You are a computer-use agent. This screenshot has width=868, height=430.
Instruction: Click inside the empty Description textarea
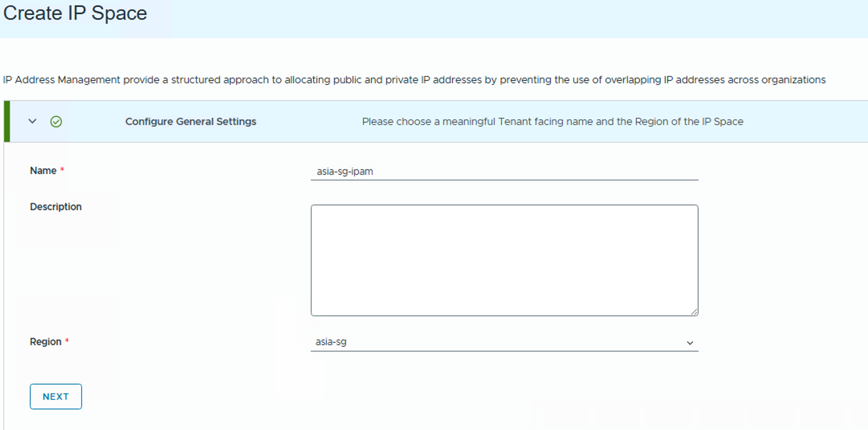click(x=504, y=260)
